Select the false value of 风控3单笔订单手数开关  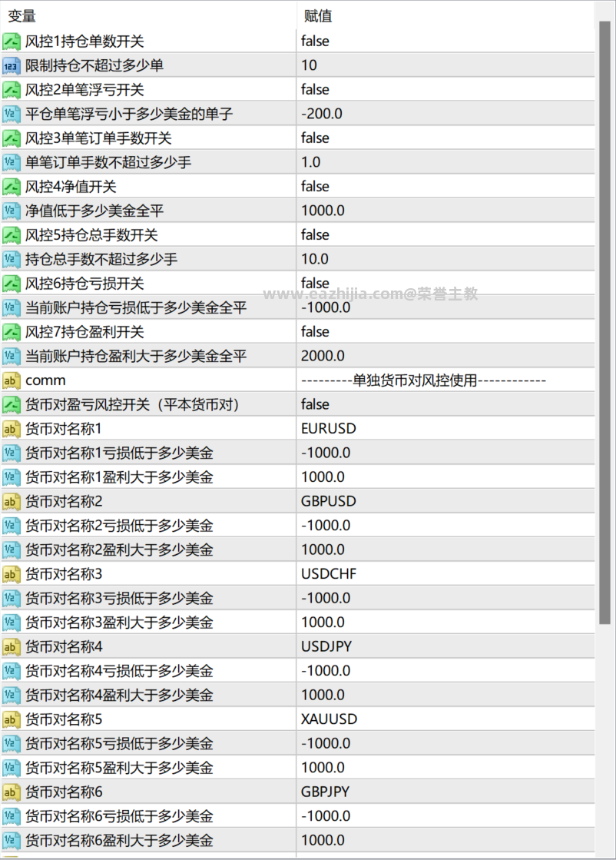coord(315,138)
